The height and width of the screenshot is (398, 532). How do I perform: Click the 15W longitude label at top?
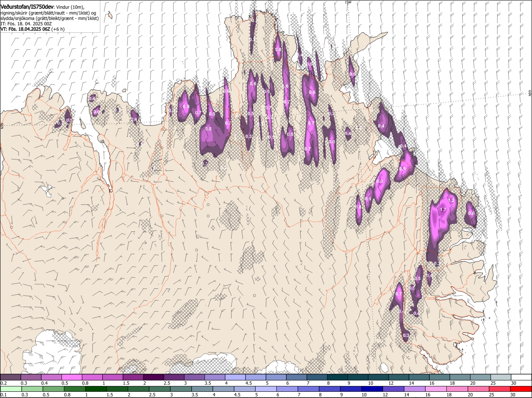pos(348,2)
